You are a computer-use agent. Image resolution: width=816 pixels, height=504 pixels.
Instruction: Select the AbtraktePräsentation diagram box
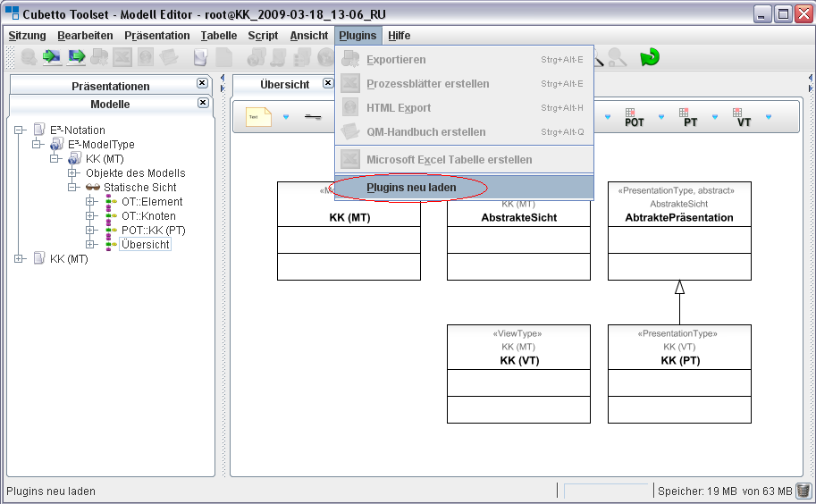point(679,231)
